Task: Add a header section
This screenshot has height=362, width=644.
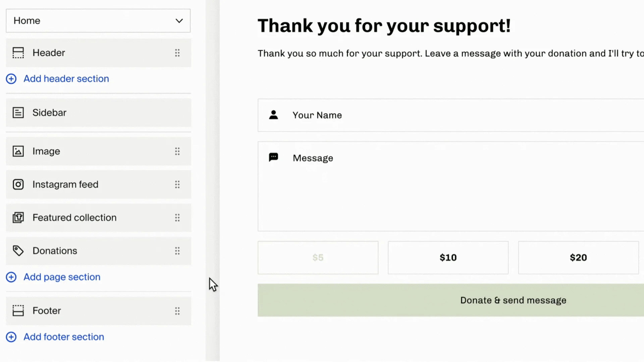Action: tap(66, 79)
